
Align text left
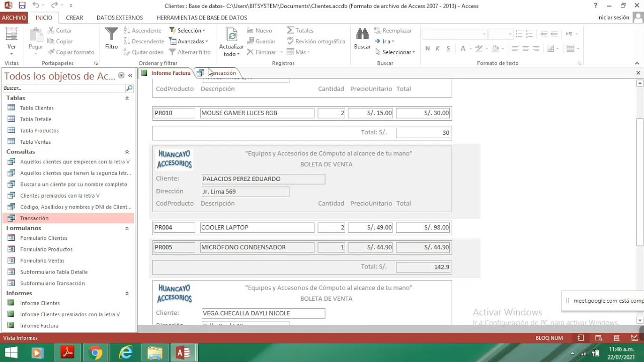515,49
